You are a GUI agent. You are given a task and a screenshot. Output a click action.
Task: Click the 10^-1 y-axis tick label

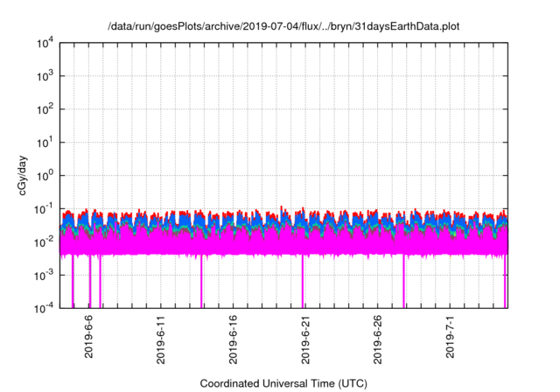(44, 209)
